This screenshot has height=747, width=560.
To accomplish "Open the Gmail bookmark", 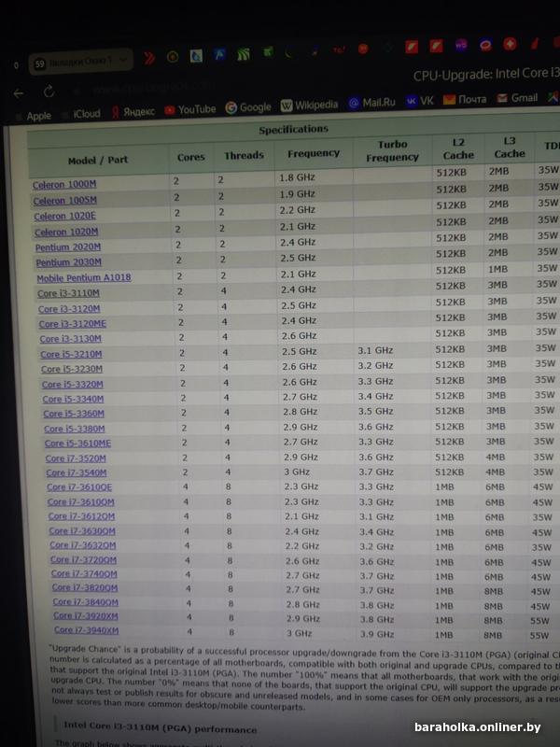I will click(x=517, y=98).
